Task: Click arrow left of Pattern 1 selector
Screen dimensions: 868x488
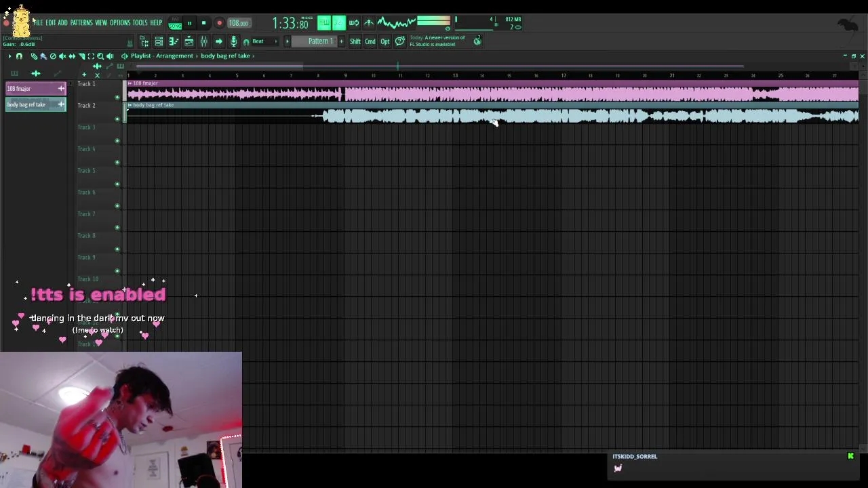Action: [x=287, y=41]
